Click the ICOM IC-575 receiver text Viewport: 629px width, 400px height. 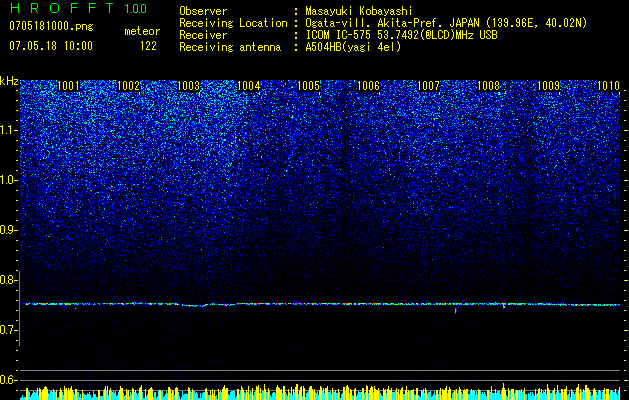401,35
